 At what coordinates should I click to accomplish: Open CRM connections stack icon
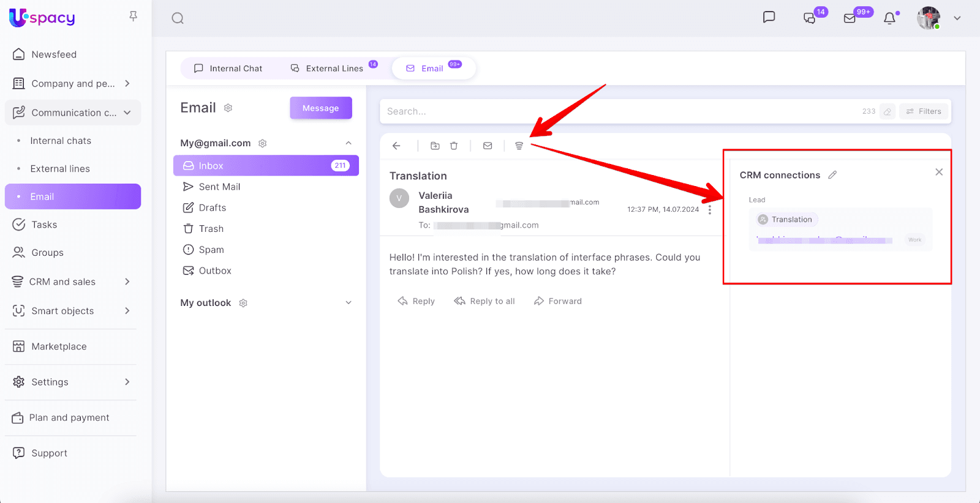pyautogui.click(x=519, y=146)
